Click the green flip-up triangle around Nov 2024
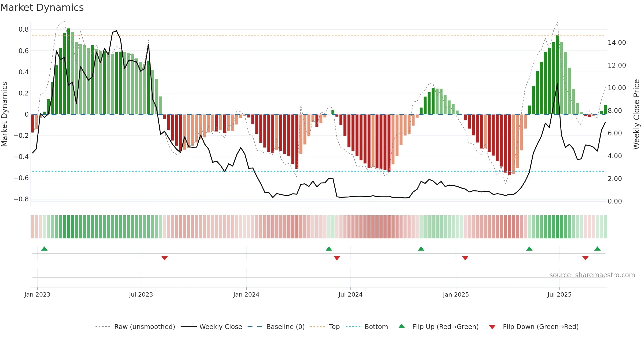Viewport: 644px width, 362px height. point(421,249)
